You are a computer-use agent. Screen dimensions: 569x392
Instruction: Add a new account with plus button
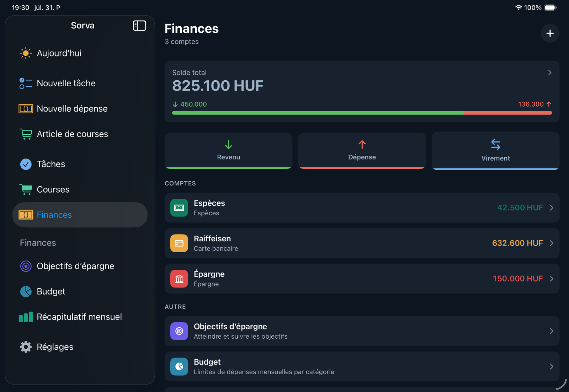tap(550, 33)
